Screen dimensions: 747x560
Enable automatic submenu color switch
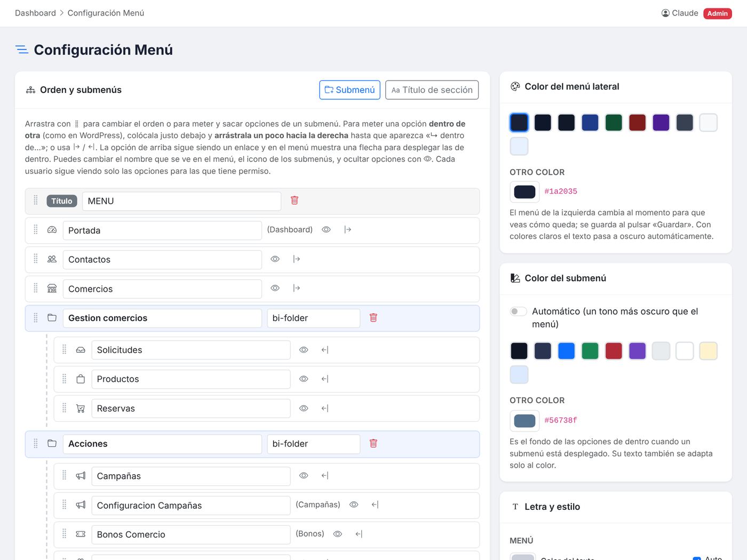(x=518, y=311)
